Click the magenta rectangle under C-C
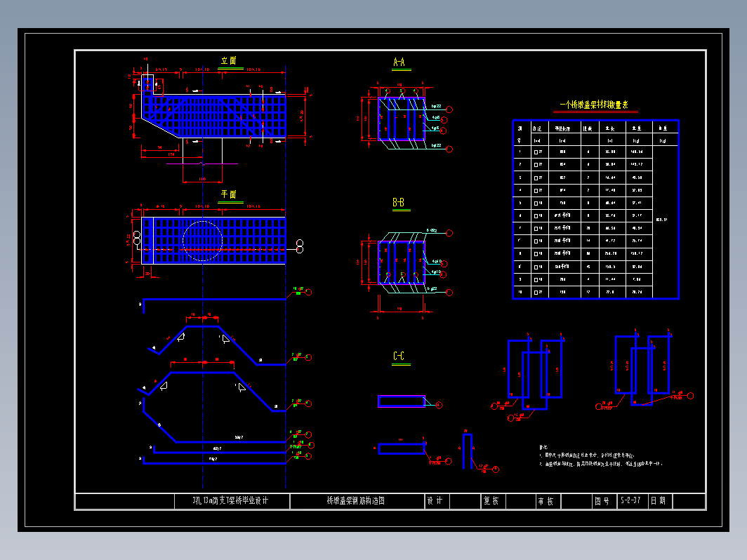 pos(401,401)
